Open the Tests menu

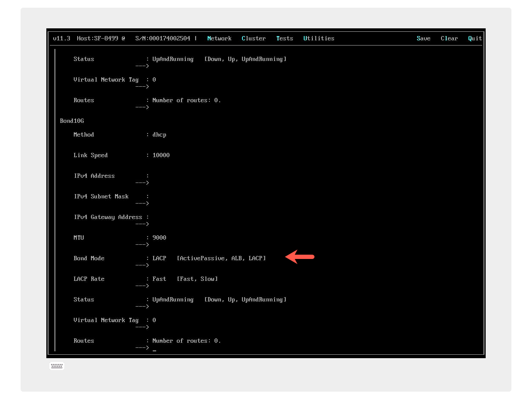pyautogui.click(x=284, y=38)
